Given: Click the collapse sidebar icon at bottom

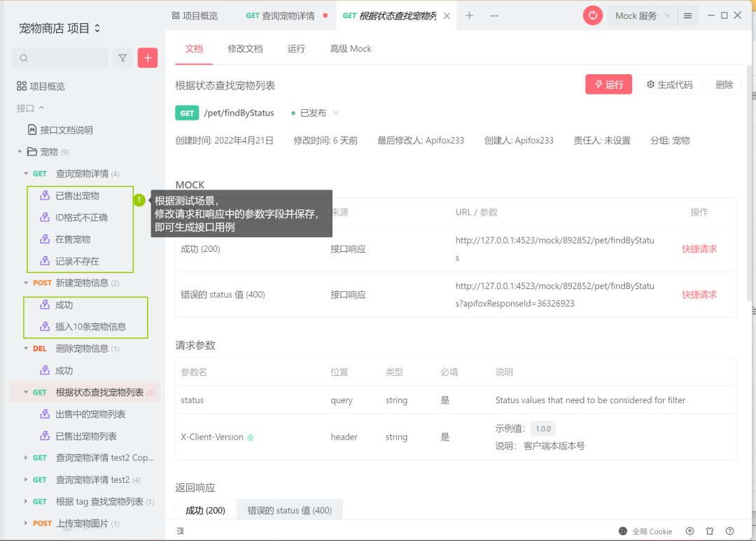Looking at the screenshot, I should click(181, 531).
